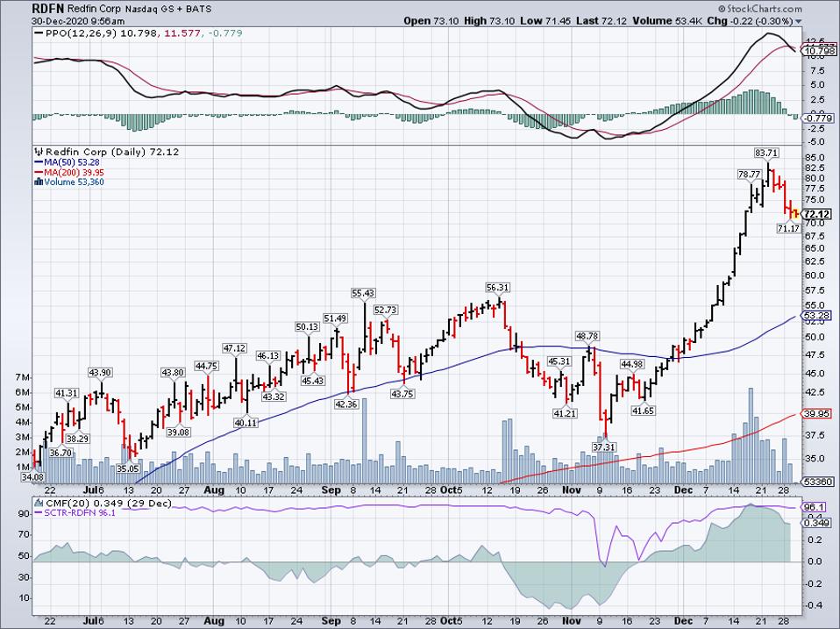Click the 35.05 July low label
This screenshot has height=629, width=840.
(x=128, y=468)
